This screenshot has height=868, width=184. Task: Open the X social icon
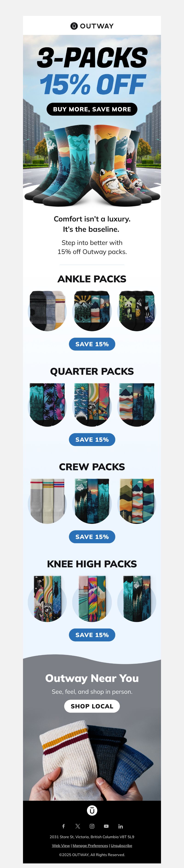coord(78,826)
